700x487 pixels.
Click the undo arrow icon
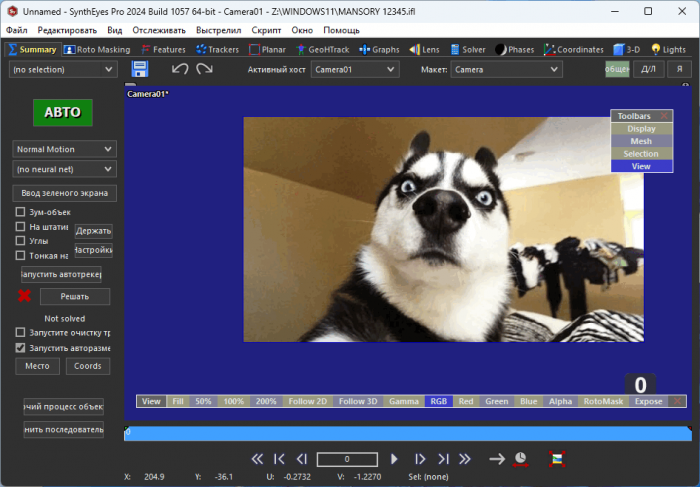(x=180, y=69)
